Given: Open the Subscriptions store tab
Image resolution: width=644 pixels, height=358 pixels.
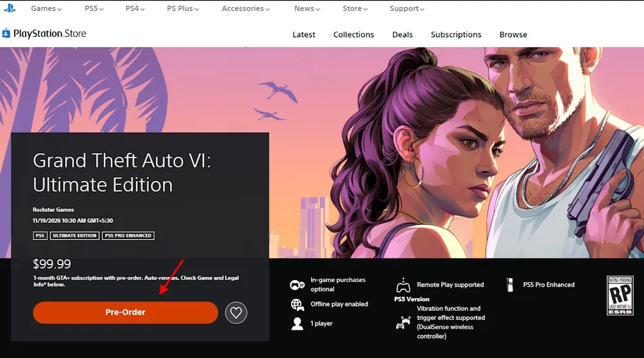Looking at the screenshot, I should click(456, 35).
